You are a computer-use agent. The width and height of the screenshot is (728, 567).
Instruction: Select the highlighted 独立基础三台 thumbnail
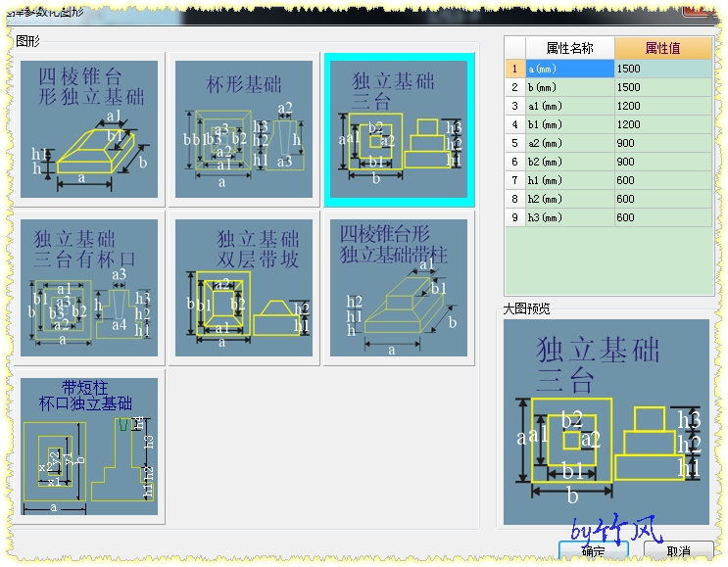pos(399,129)
